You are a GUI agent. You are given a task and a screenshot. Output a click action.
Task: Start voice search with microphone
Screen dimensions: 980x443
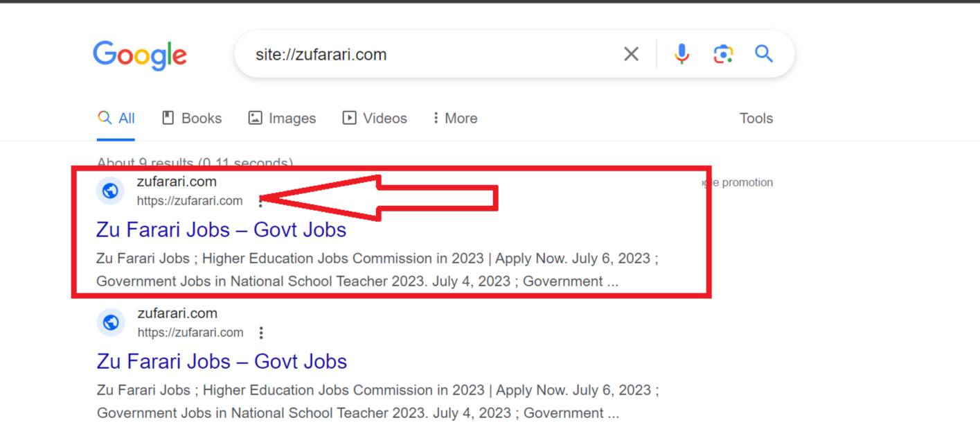[x=681, y=54]
